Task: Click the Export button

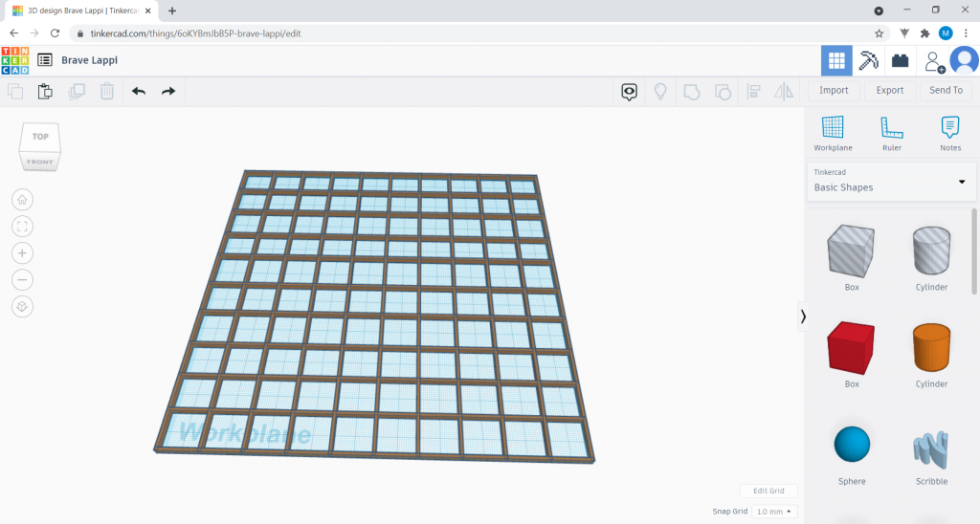Action: [889, 91]
